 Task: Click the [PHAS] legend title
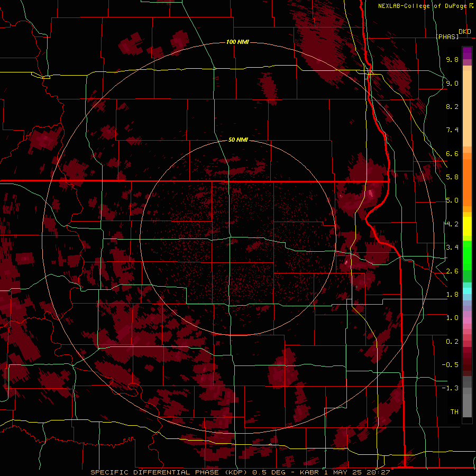coord(447,36)
